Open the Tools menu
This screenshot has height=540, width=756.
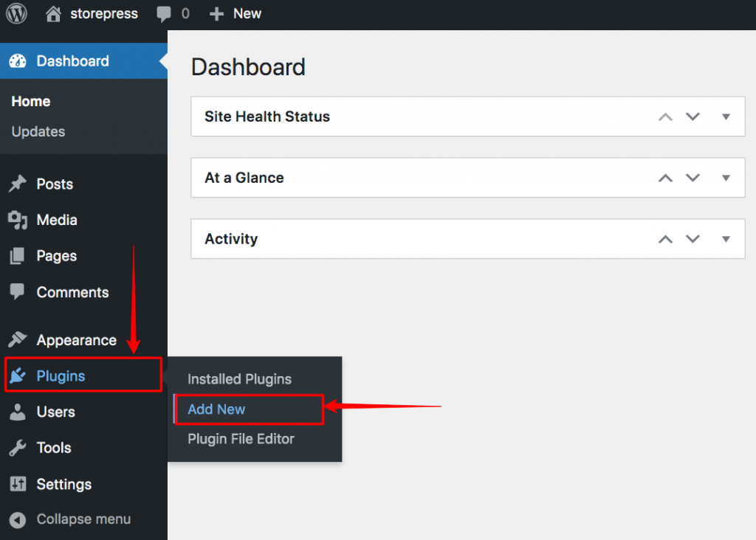pos(54,448)
